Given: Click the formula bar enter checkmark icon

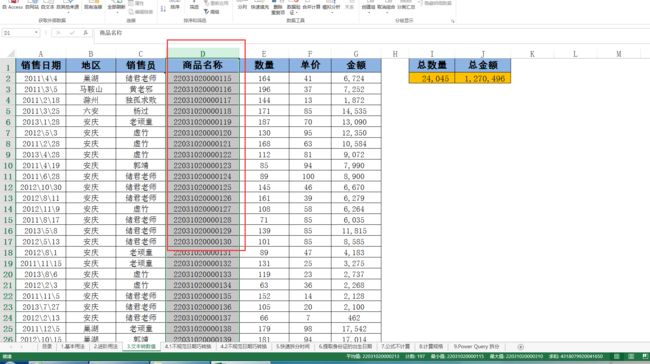Looking at the screenshot, I should point(72,33).
